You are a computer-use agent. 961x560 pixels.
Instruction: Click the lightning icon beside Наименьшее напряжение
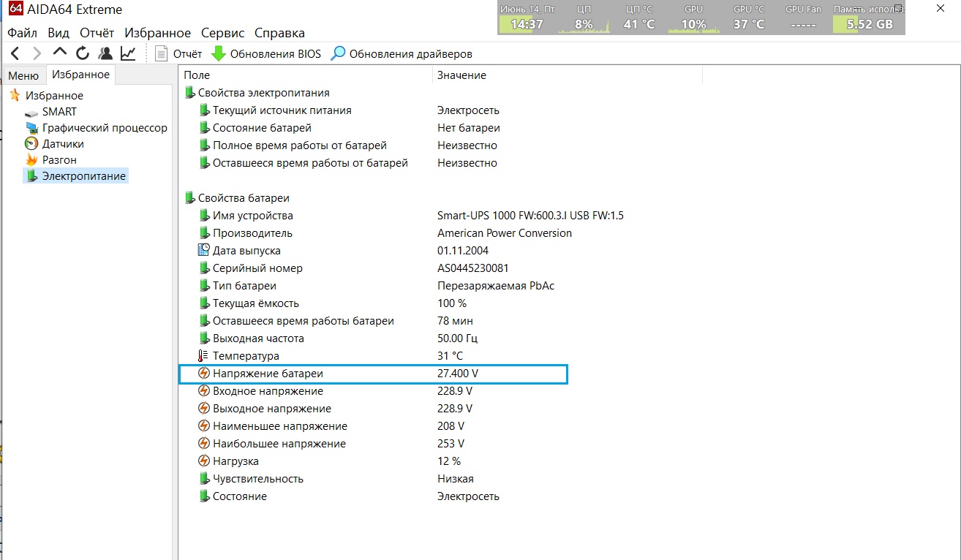pos(204,426)
